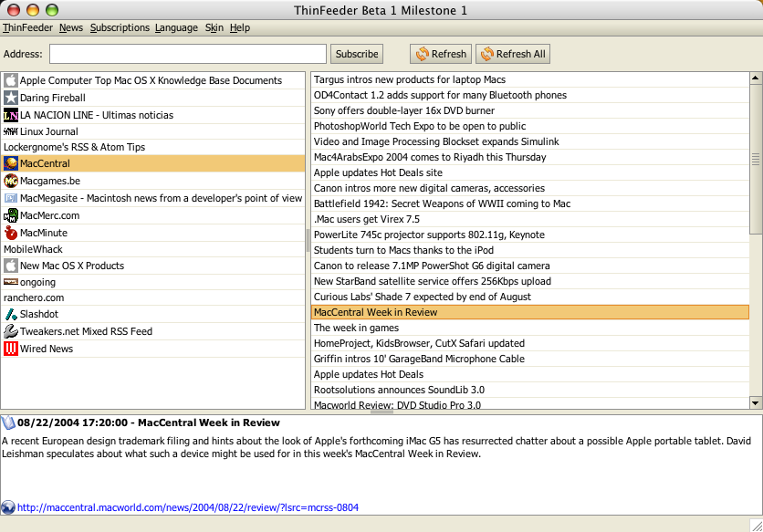Click the MacMinute red icon
Image resolution: width=763 pixels, height=532 pixels.
pos(11,233)
